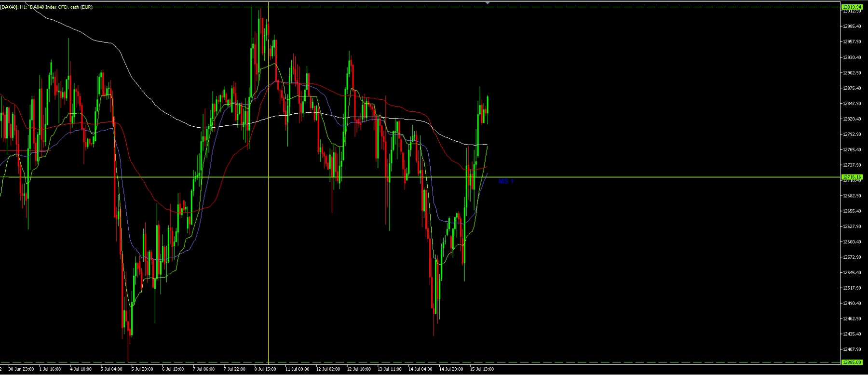Click the green horizontal level line right of MS 1

[675, 177]
